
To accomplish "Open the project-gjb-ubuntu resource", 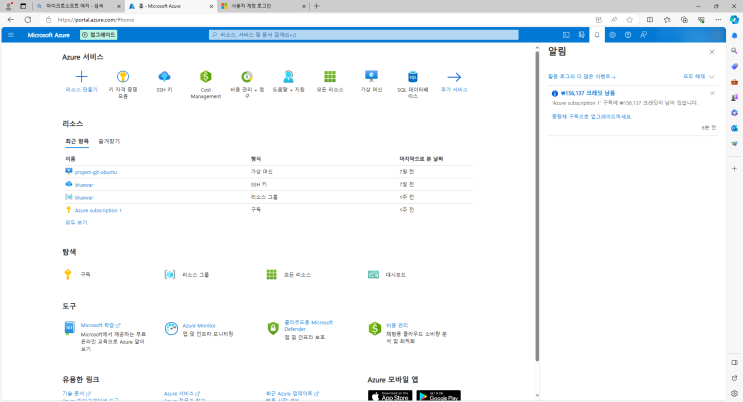I will (x=96, y=172).
